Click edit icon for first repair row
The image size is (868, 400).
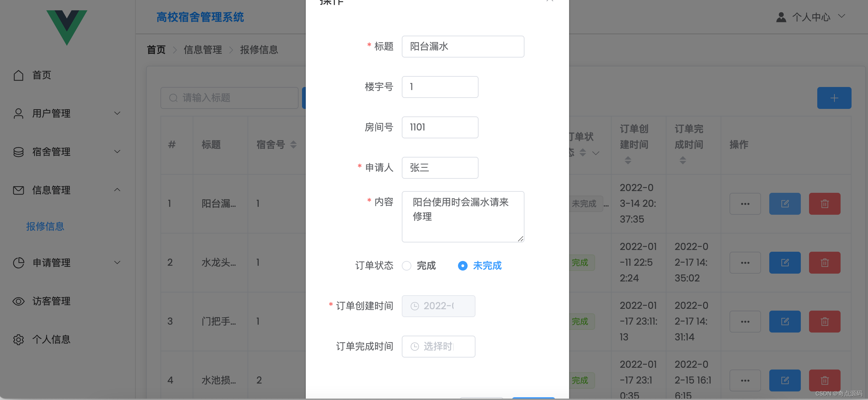point(785,204)
